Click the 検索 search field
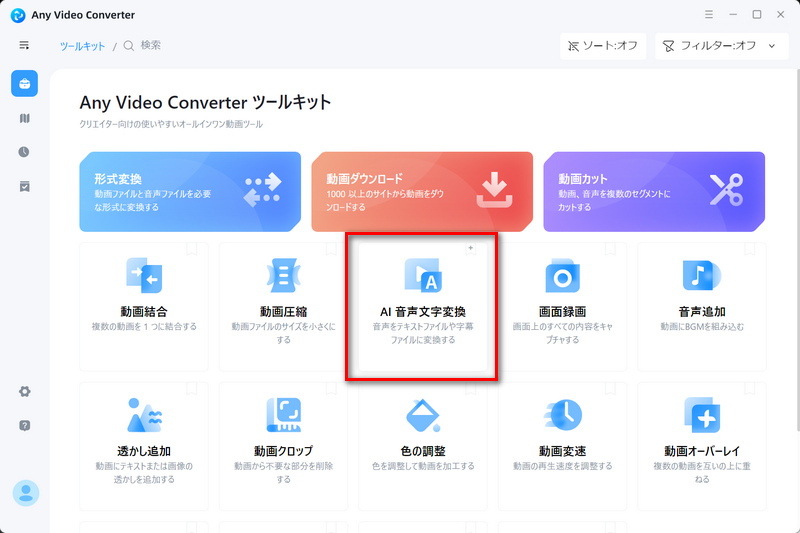The image size is (800, 533). [151, 45]
